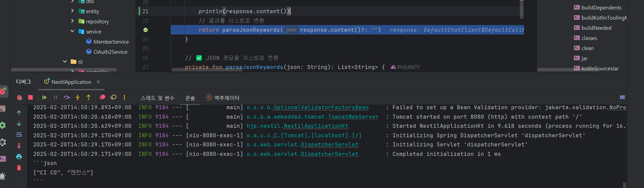Viewport: 644px width, 188px height.
Task: Stop the running debug session
Action: pos(31,97)
